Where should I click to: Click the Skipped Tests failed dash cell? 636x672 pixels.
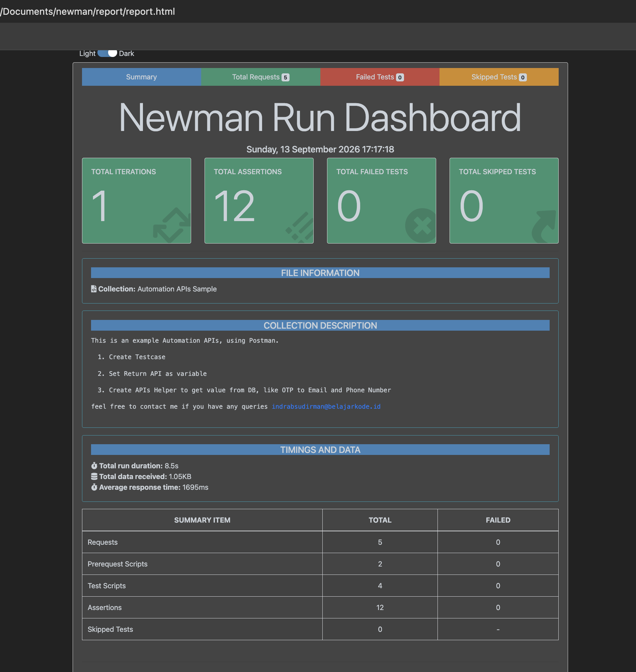click(x=498, y=629)
